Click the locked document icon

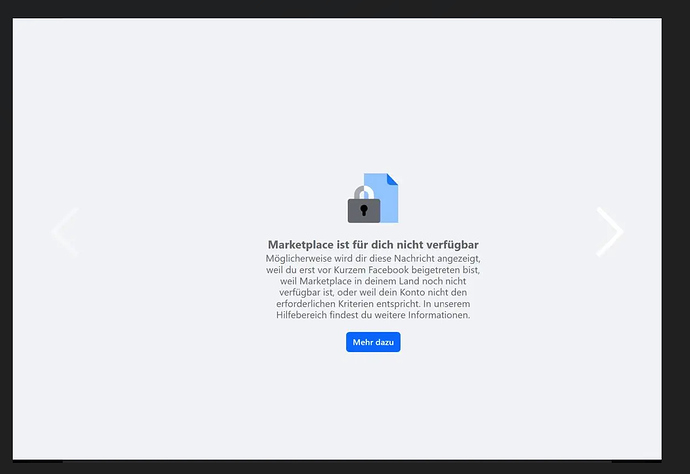(x=373, y=198)
